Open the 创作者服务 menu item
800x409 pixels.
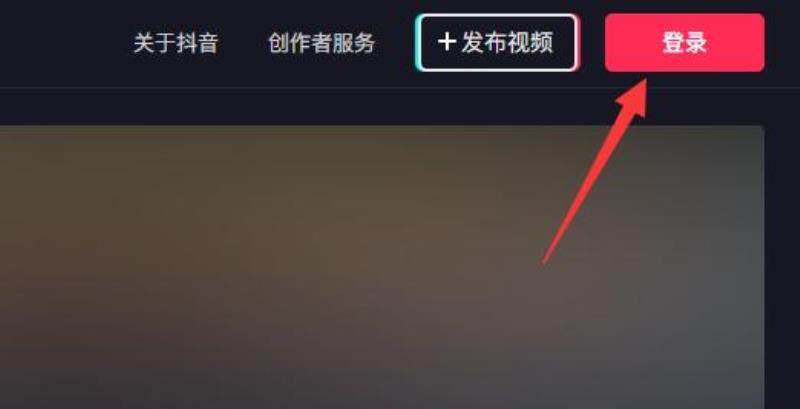321,43
